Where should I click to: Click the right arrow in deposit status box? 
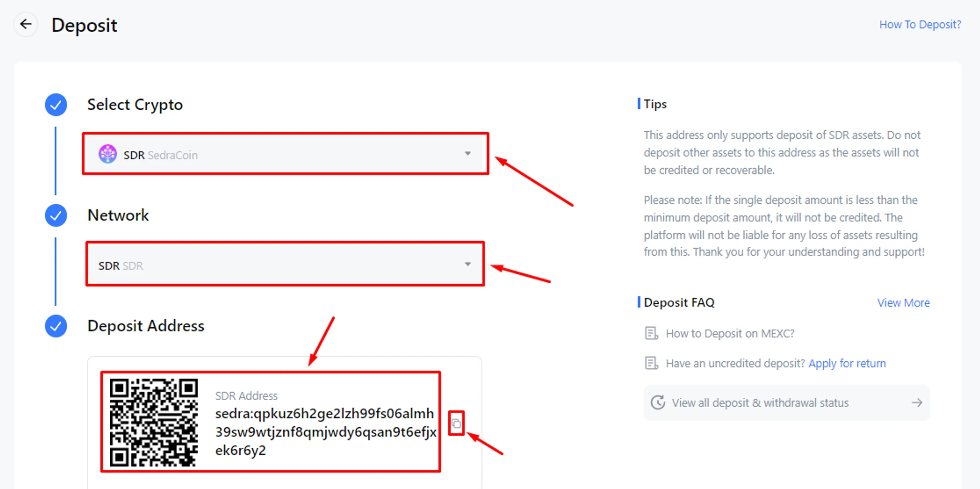[917, 403]
